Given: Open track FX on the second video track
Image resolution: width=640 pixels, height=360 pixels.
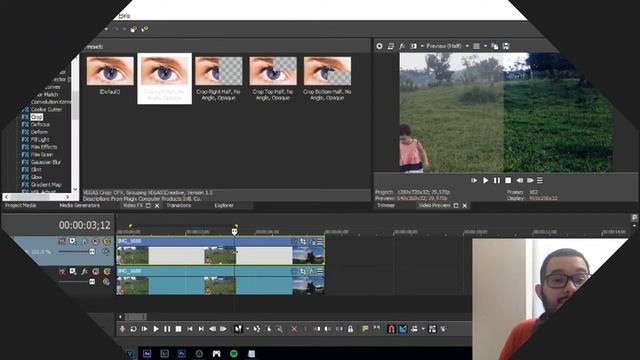Looking at the screenshot, I should [x=84, y=271].
